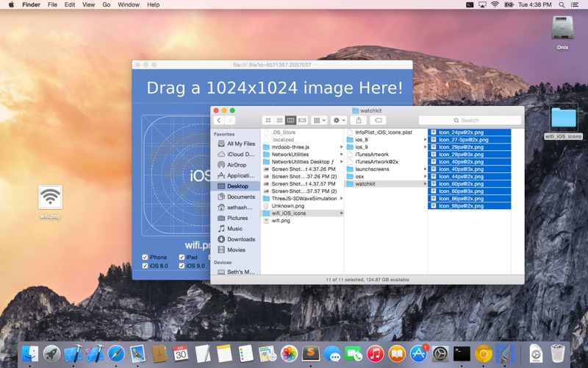
Task: Switch Finder to column view
Action: [290, 120]
